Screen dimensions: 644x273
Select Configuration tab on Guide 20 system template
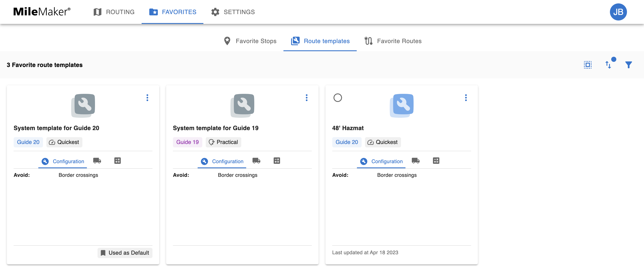pyautogui.click(x=62, y=161)
